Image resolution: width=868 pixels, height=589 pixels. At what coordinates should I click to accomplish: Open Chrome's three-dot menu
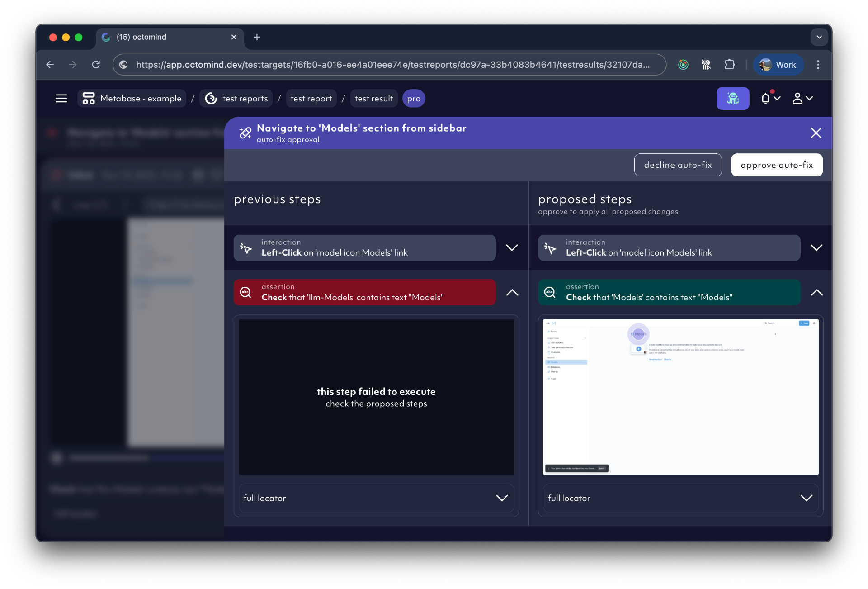click(x=818, y=65)
